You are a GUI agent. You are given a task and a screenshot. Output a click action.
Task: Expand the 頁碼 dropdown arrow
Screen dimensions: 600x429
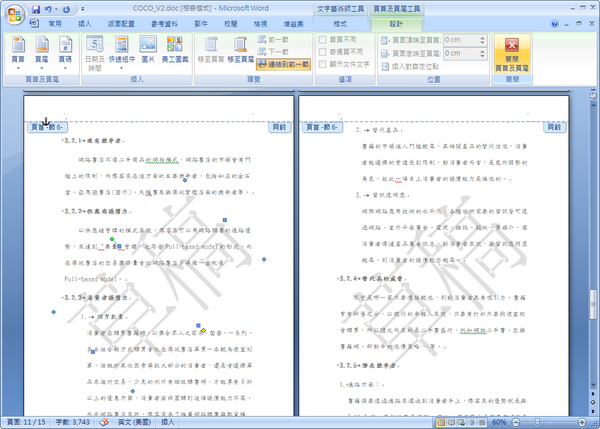65,68
